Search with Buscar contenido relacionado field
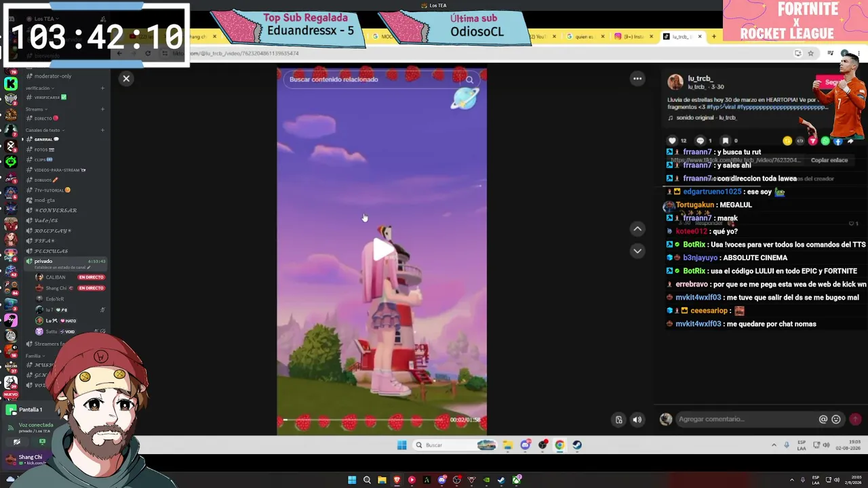Image resolution: width=868 pixels, height=488 pixels. [382, 79]
